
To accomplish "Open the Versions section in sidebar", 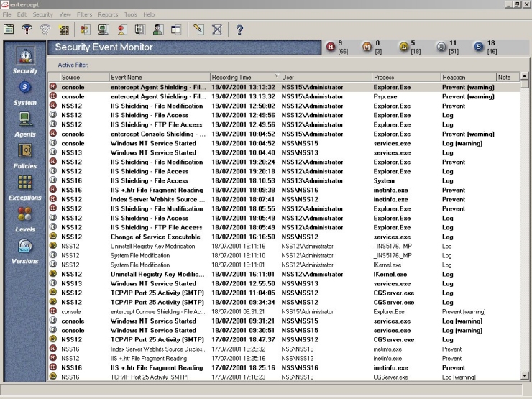I will tap(24, 252).
